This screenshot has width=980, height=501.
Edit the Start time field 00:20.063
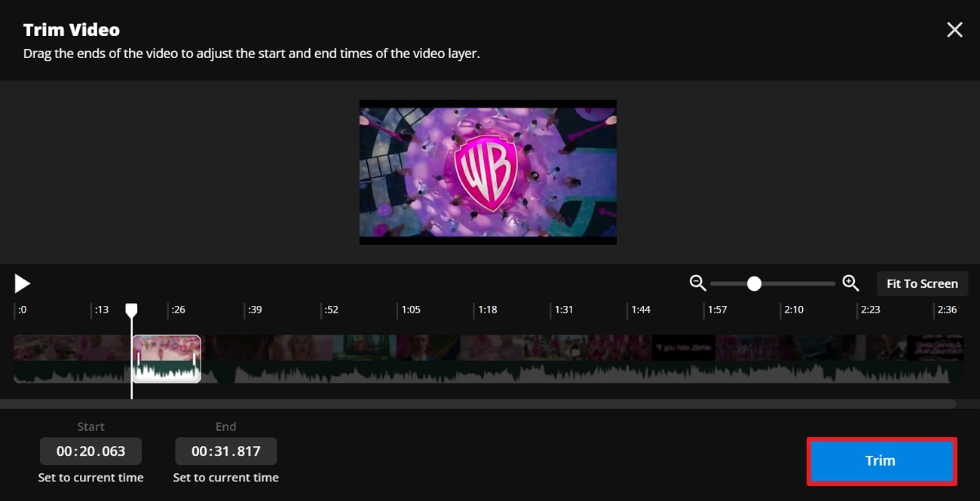tap(90, 451)
